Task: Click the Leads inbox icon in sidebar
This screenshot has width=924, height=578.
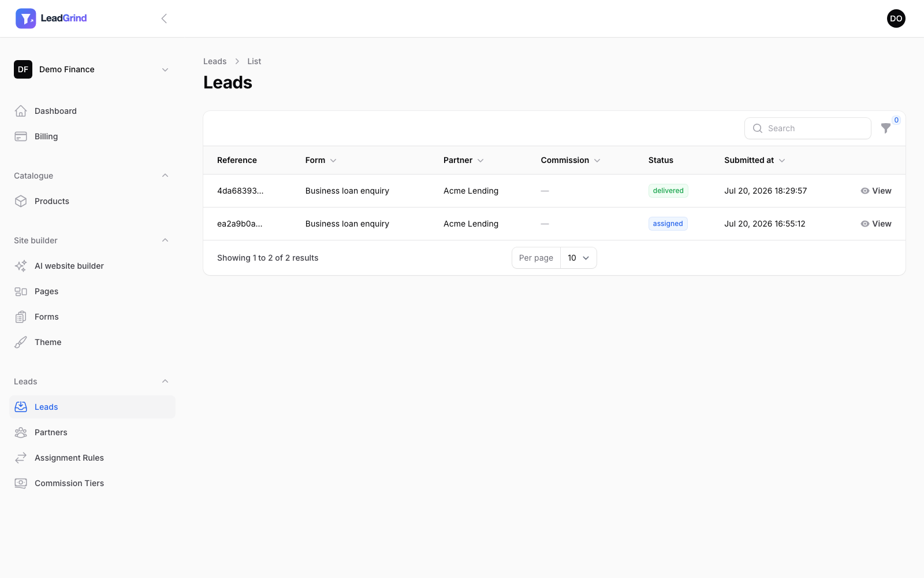Action: click(21, 407)
